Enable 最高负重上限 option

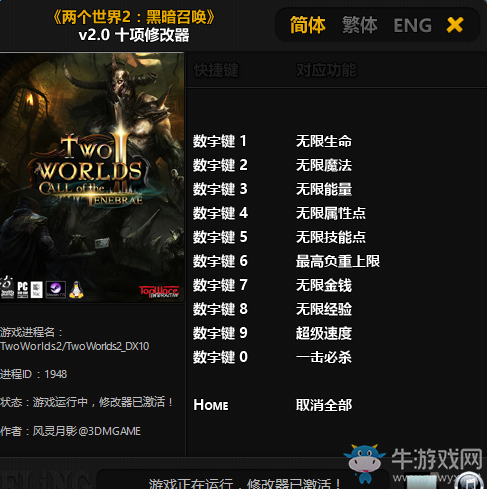tap(338, 261)
